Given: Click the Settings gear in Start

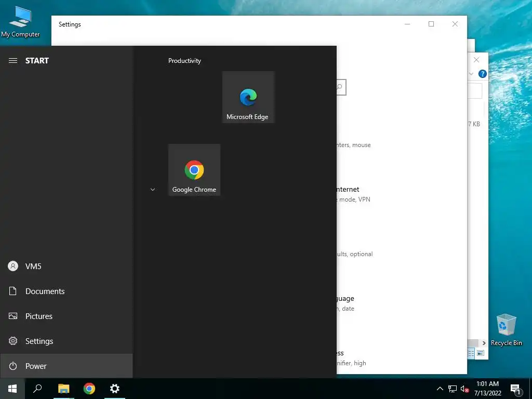Looking at the screenshot, I should [13, 341].
